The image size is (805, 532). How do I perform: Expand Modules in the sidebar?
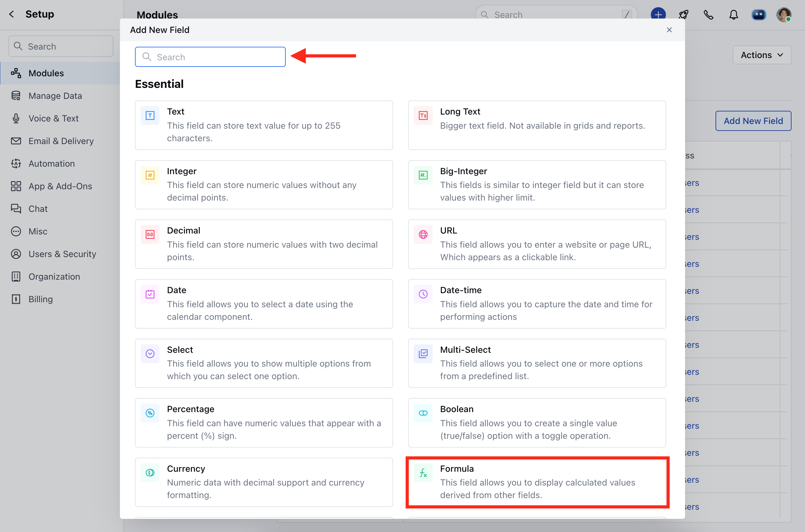click(46, 73)
